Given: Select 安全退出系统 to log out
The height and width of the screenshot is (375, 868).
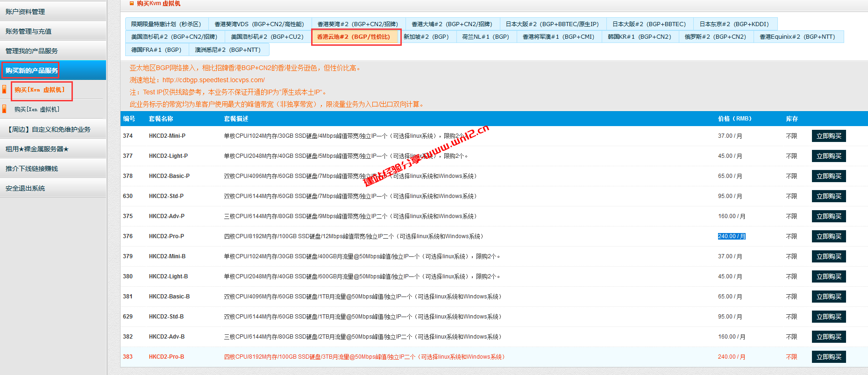Looking at the screenshot, I should pos(25,188).
